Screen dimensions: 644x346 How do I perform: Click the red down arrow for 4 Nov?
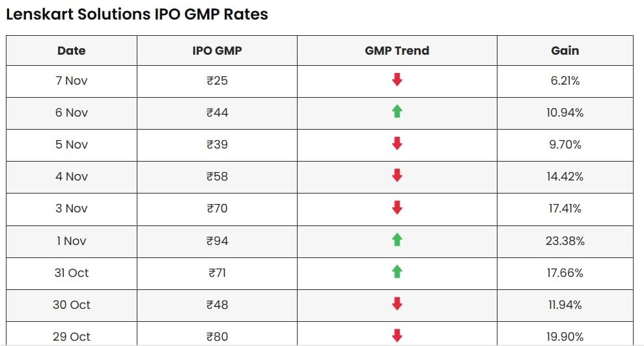coord(397,176)
